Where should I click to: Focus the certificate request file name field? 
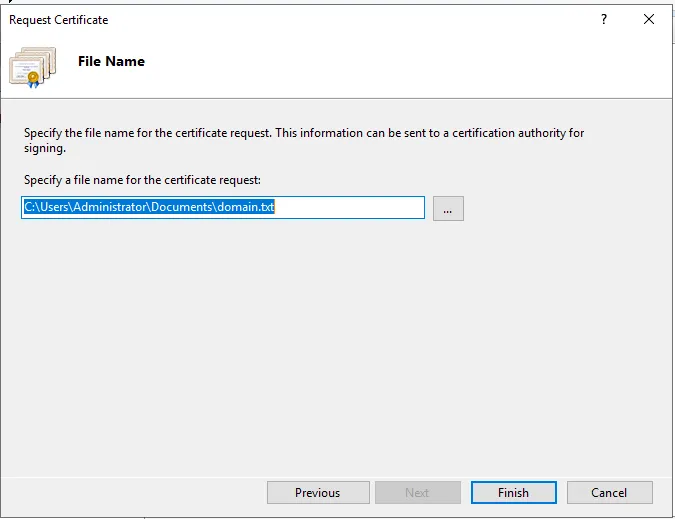tap(224, 208)
